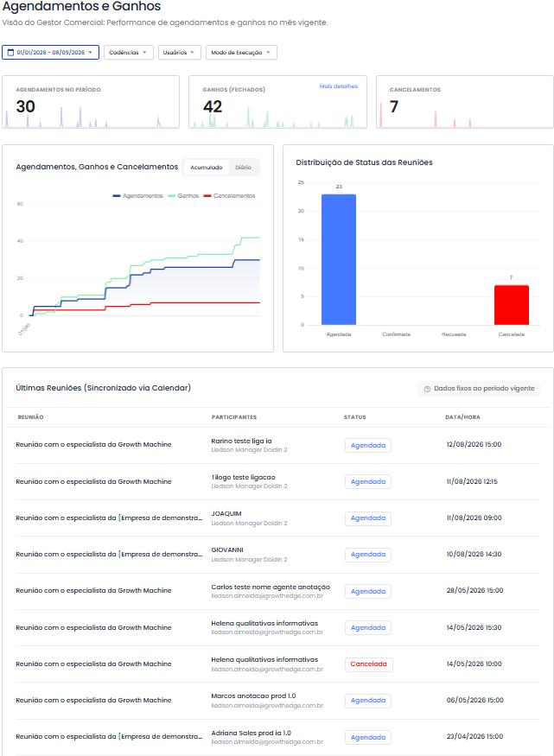Click date 23/04/2026 15:00
The image size is (554, 756).
tap(474, 737)
